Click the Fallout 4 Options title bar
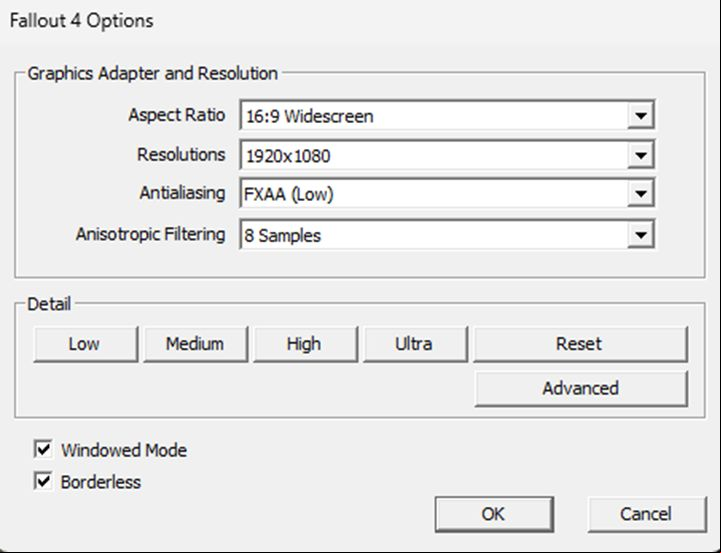The image size is (721, 553). (300, 20)
